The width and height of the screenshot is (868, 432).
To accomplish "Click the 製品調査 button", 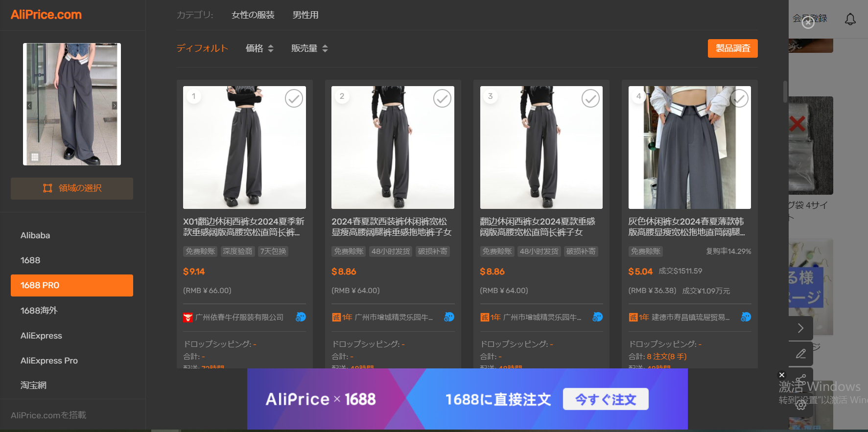I will tap(732, 48).
